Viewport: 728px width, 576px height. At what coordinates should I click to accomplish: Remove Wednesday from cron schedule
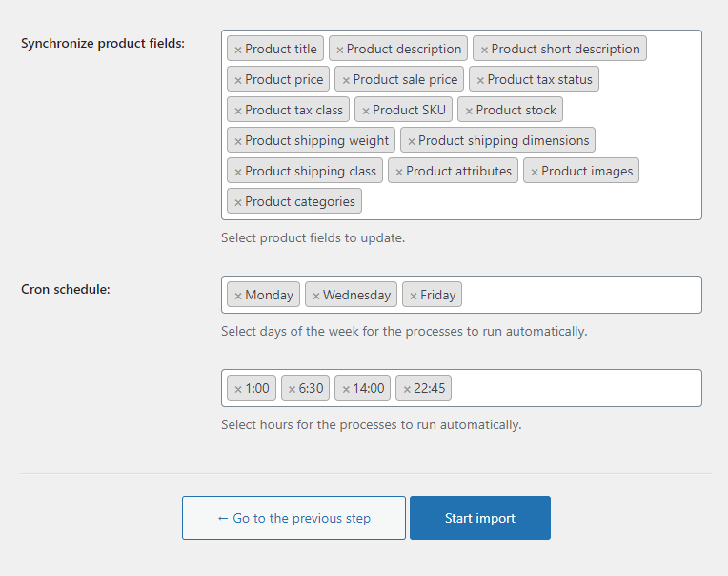pyautogui.click(x=315, y=296)
